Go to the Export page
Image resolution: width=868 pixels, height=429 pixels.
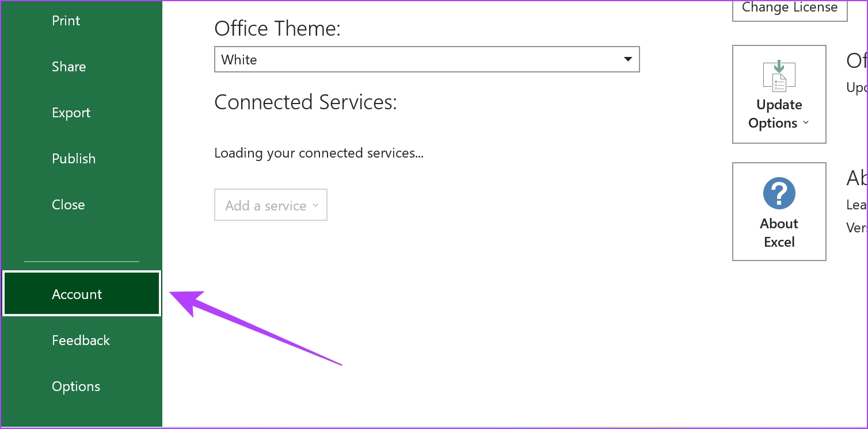[x=71, y=113]
